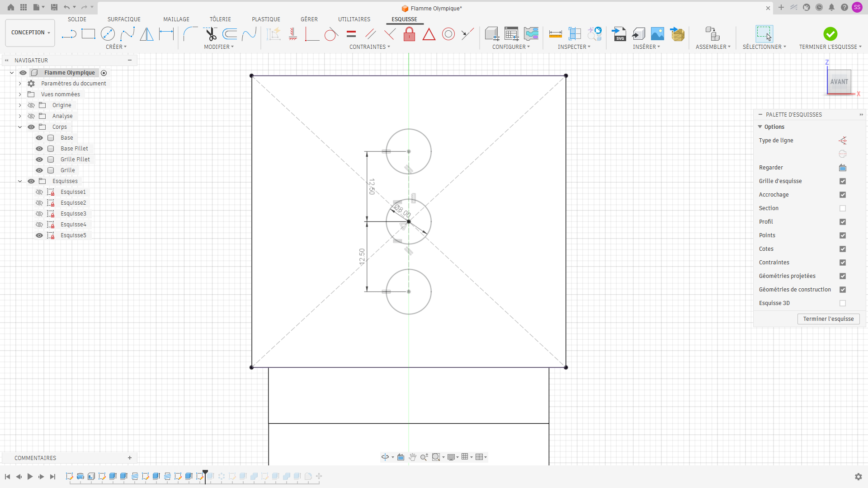Select the Spline sketch tool
The height and width of the screenshot is (488, 868).
127,34
